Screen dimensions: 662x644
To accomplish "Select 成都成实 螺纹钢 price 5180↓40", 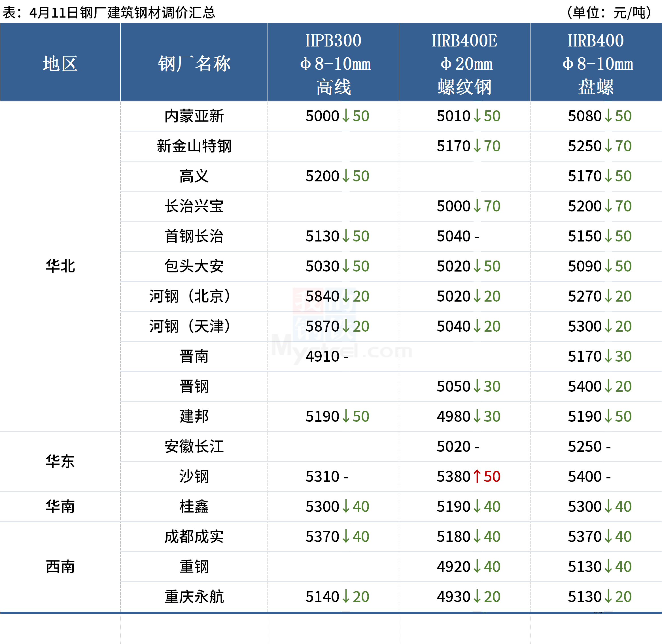I will [x=469, y=537].
